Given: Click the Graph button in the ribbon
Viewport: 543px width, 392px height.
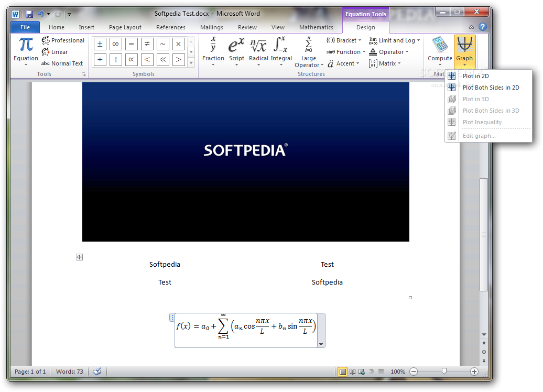Looking at the screenshot, I should pyautogui.click(x=464, y=51).
